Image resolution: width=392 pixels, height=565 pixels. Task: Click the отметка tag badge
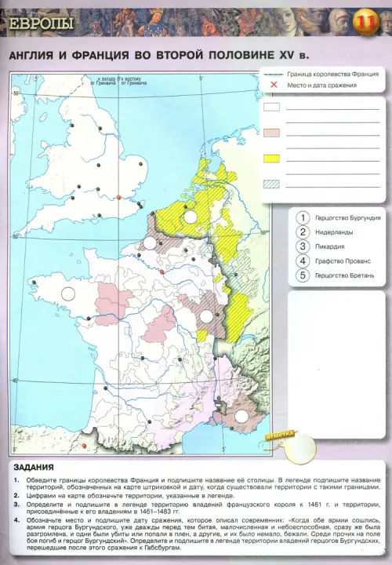(x=281, y=436)
